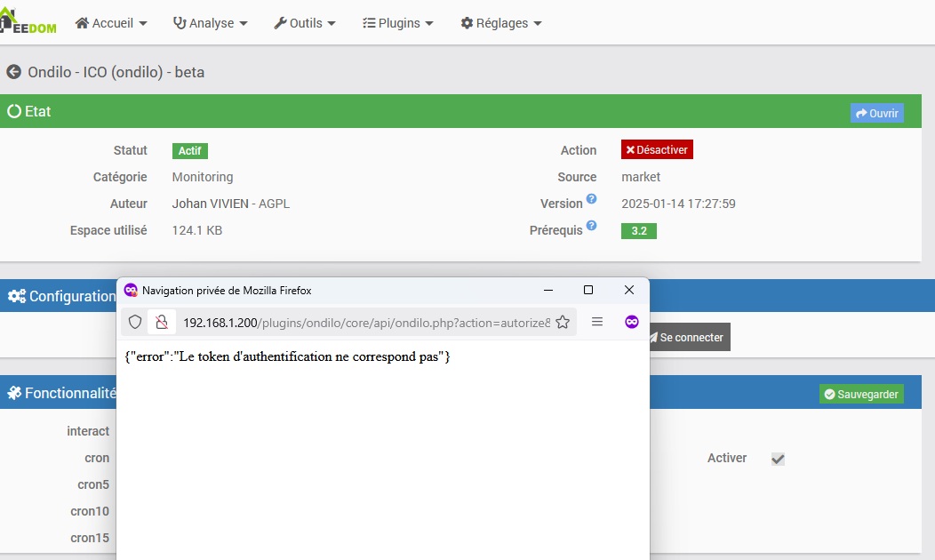Click the private browsing mask icon

pyautogui.click(x=632, y=322)
